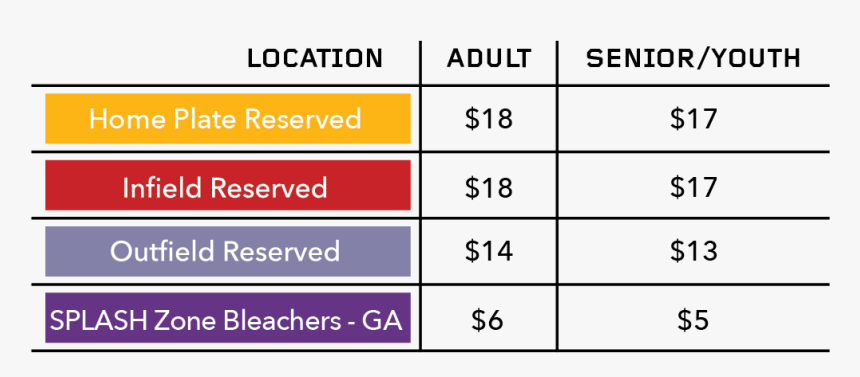
Task: Select the yellow Home Plate Reserved label
Action: coord(228,119)
